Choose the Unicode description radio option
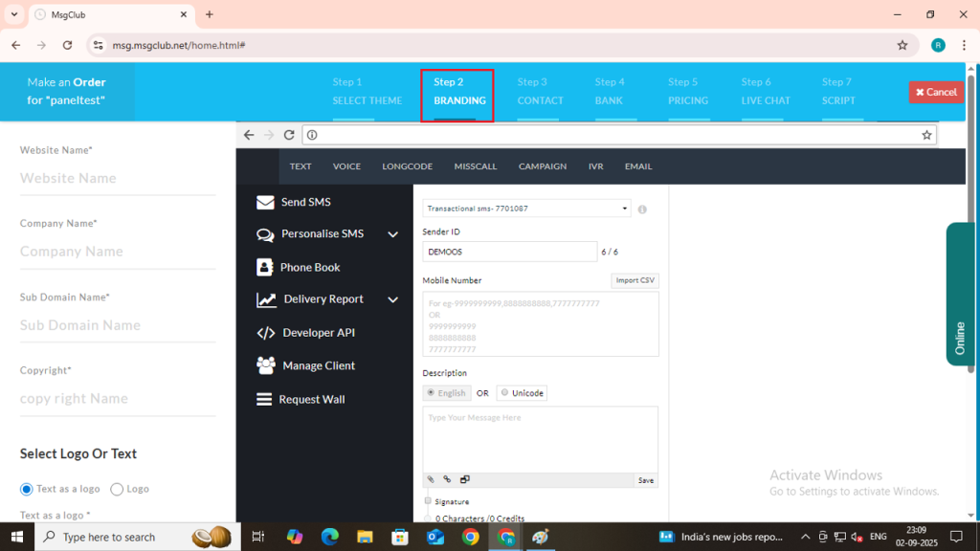 [x=505, y=392]
